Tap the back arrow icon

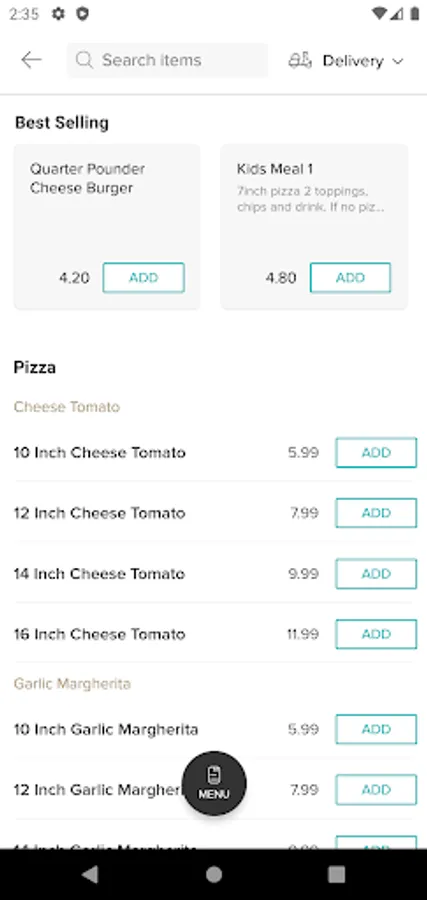click(x=31, y=60)
